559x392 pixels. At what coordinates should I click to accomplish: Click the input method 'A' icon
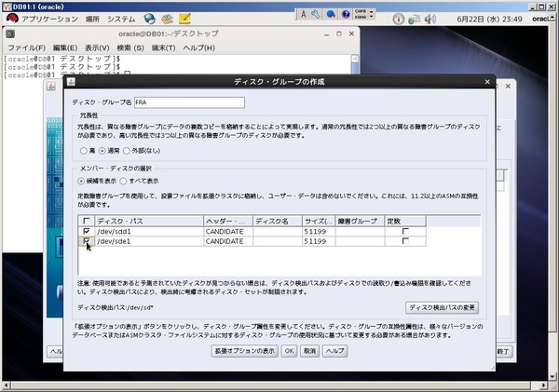coord(304,14)
